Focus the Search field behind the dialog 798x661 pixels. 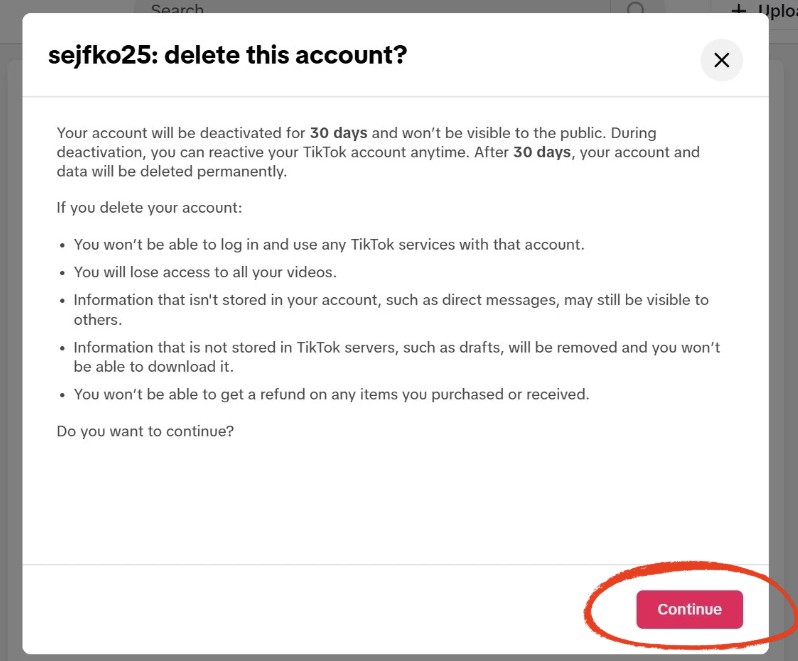coord(372,8)
